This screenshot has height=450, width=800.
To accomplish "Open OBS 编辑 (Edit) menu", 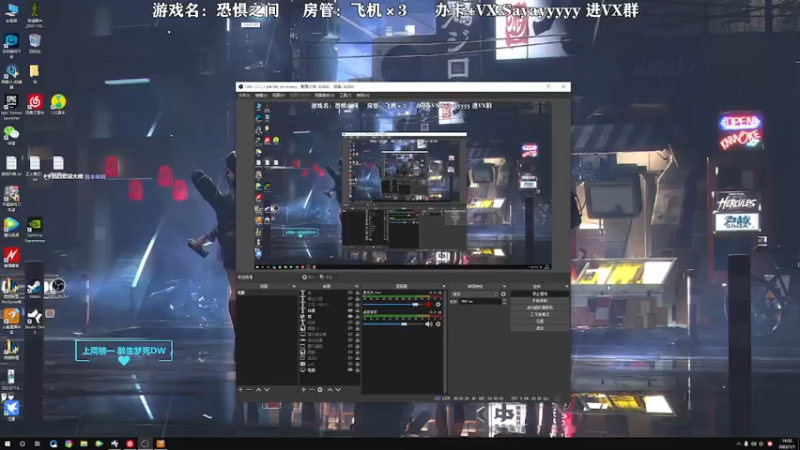I will click(x=261, y=95).
